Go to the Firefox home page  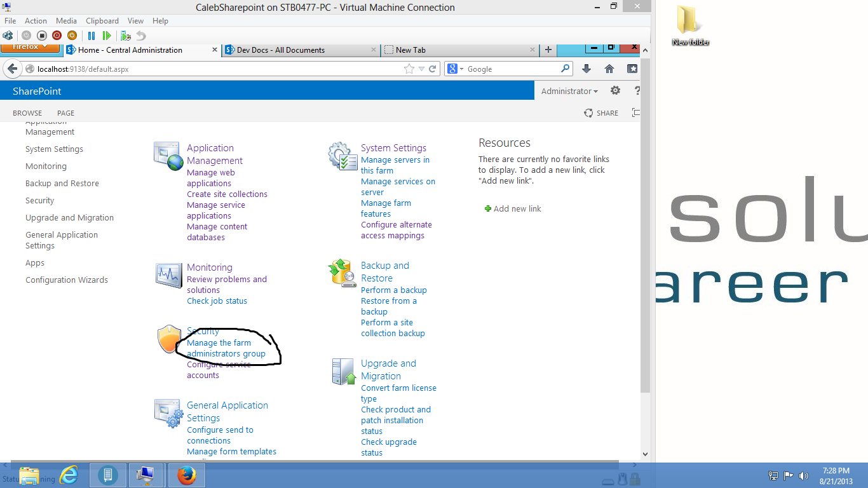609,69
